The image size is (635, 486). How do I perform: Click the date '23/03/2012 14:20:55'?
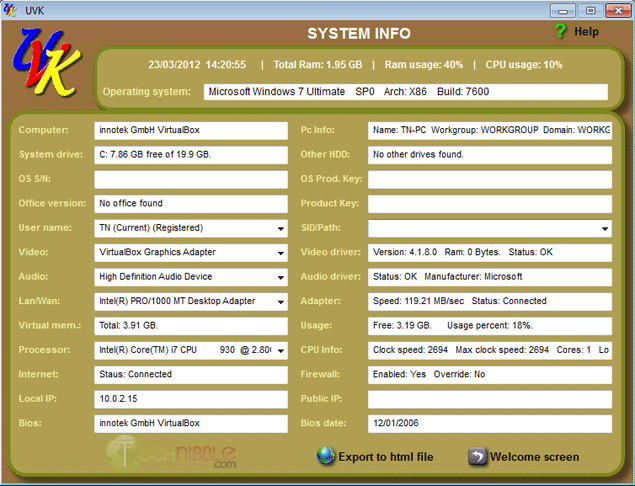tap(197, 65)
